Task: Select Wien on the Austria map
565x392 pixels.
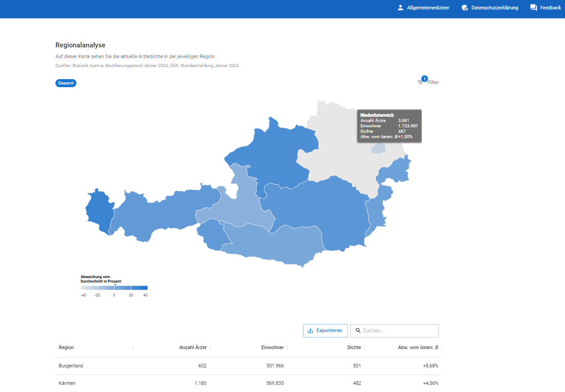Action: click(378, 148)
